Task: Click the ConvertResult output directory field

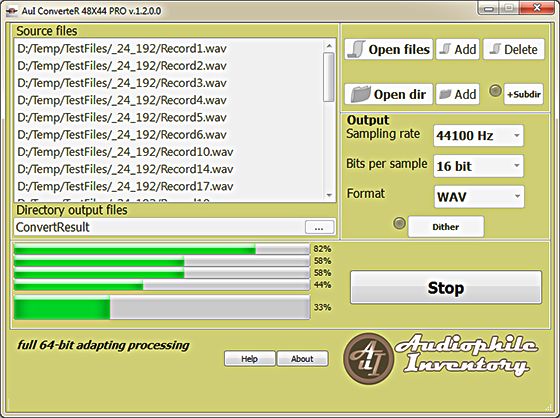Action: [x=160, y=227]
